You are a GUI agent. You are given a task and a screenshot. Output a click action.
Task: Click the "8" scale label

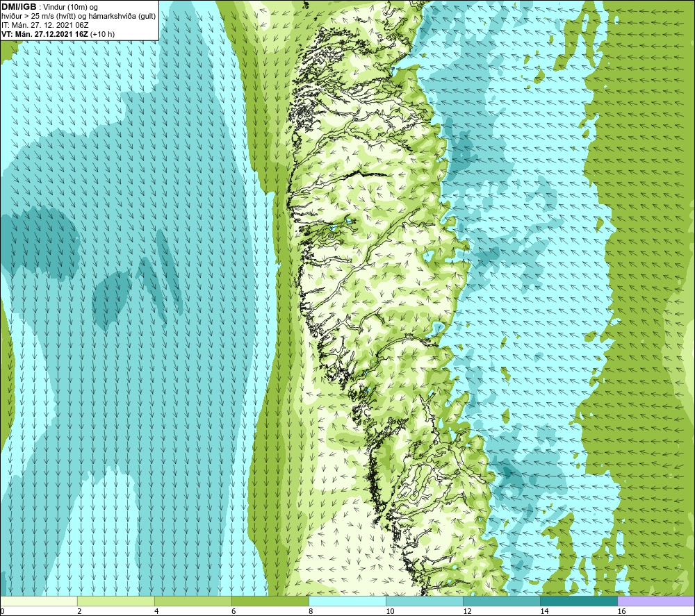(x=311, y=612)
